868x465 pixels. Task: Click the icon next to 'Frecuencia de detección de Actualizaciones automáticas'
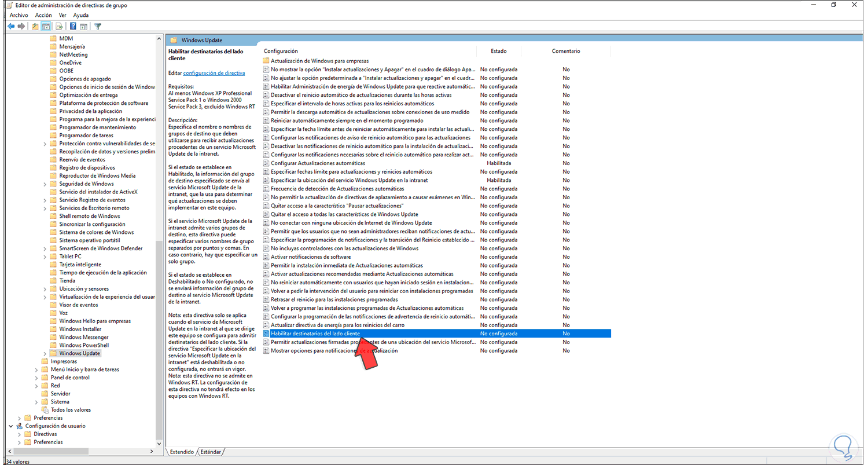pos(266,189)
